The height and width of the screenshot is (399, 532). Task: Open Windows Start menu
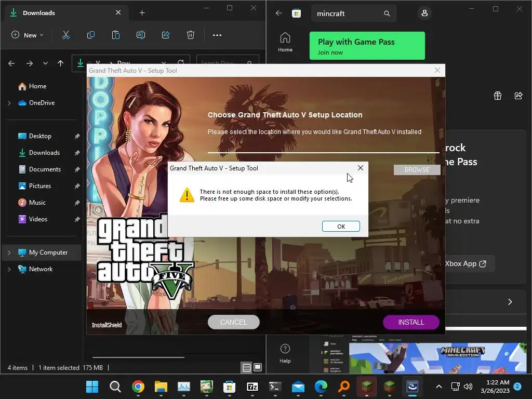92,387
